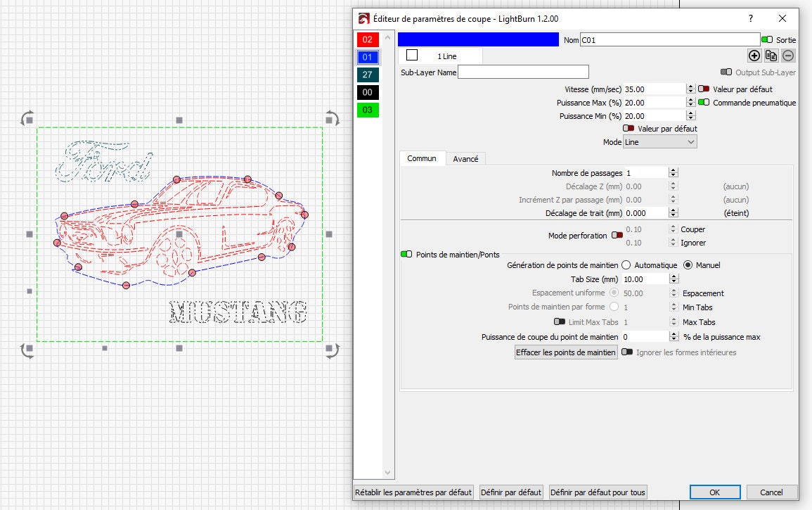Open the Mode dropdown showing Line

pyautogui.click(x=659, y=141)
